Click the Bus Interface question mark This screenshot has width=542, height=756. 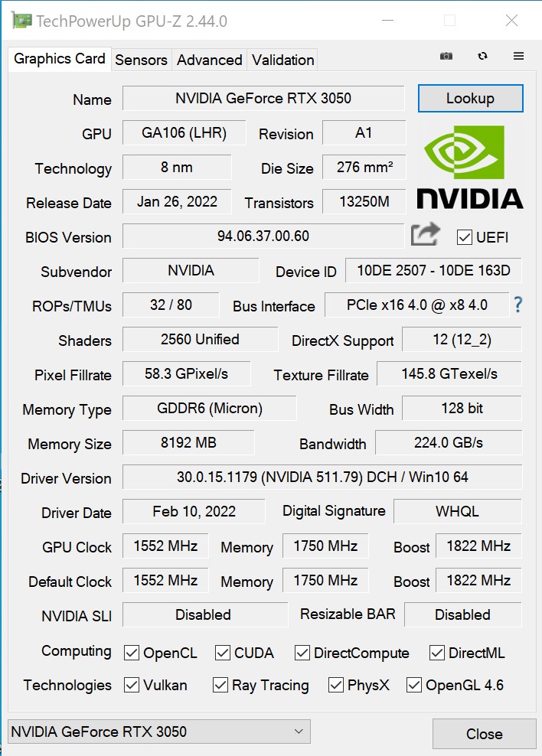tap(518, 305)
